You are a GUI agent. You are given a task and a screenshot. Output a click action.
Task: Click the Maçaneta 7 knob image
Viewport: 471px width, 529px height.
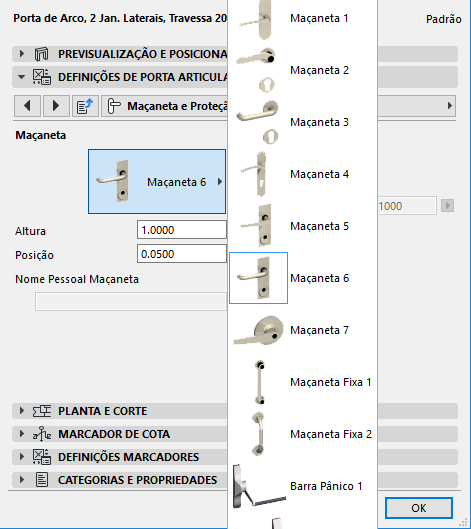258,331
